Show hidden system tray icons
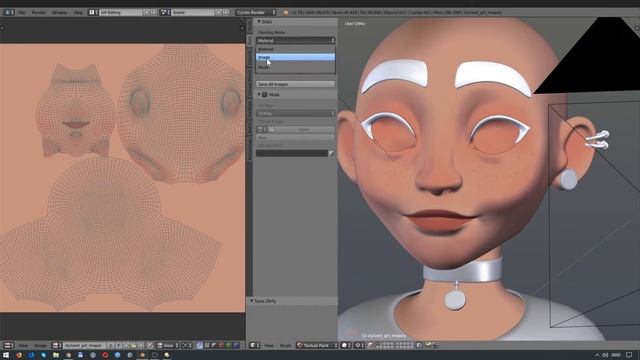This screenshot has height=360, width=640. click(597, 355)
